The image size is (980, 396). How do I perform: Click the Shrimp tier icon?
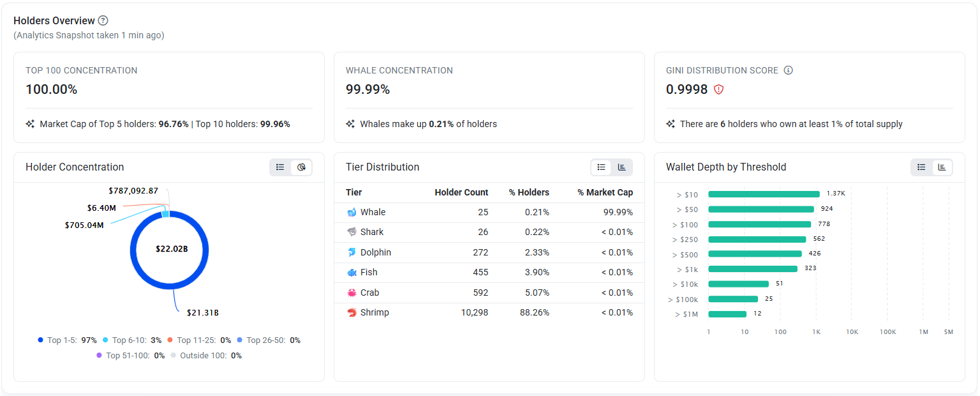[x=352, y=312]
